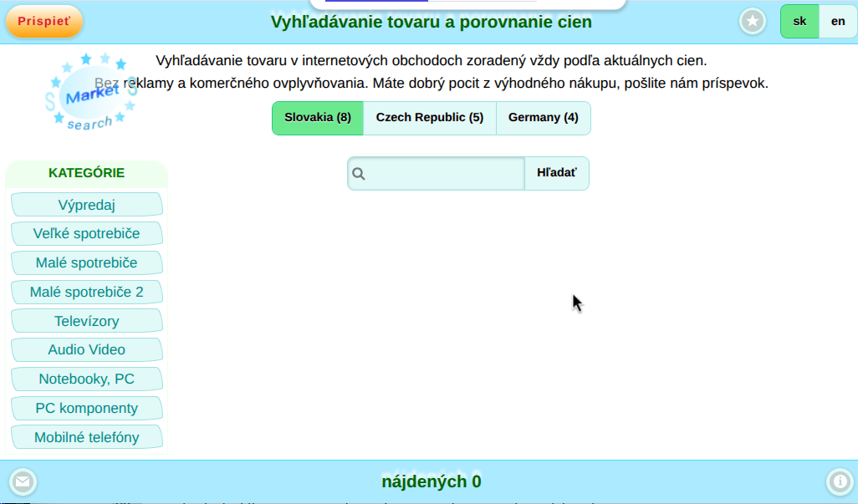Click inside the search input field
Viewport: 858px width, 504px height.
435,173
